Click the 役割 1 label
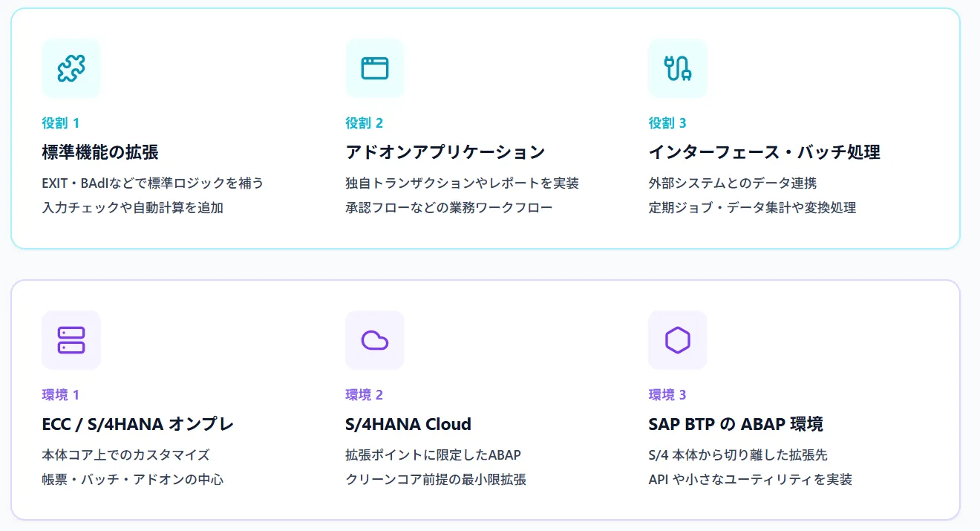The width and height of the screenshot is (980, 531). tap(61, 123)
